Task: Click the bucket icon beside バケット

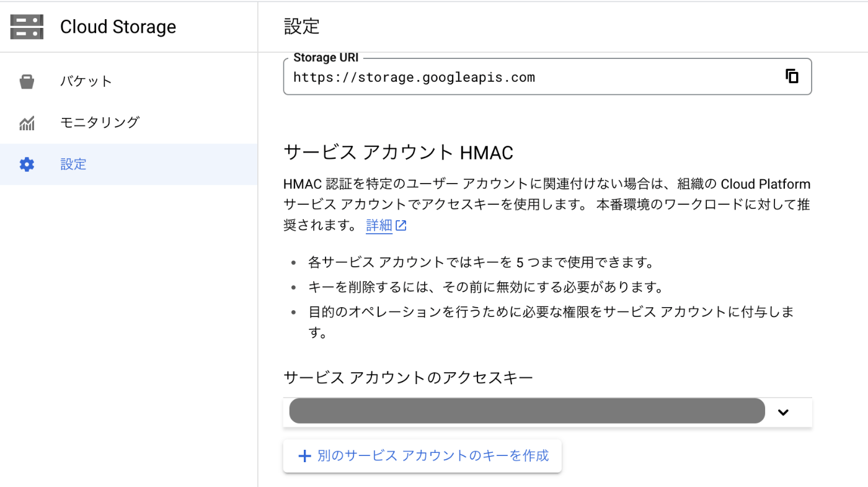Action: click(x=27, y=81)
